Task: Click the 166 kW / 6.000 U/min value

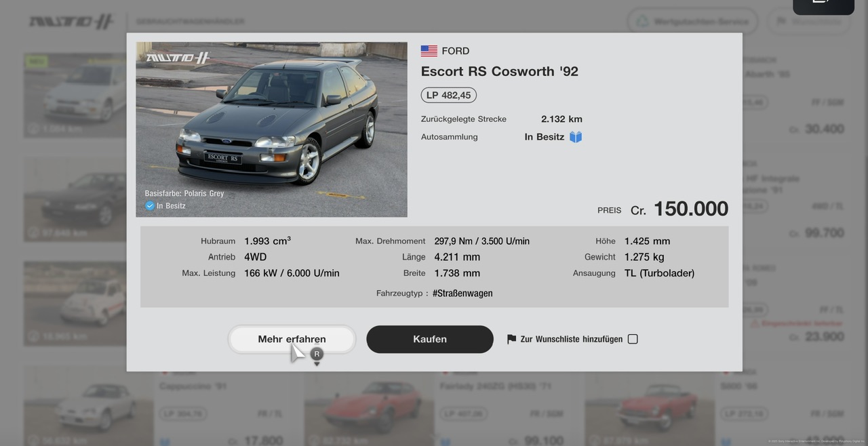Action: coord(292,273)
